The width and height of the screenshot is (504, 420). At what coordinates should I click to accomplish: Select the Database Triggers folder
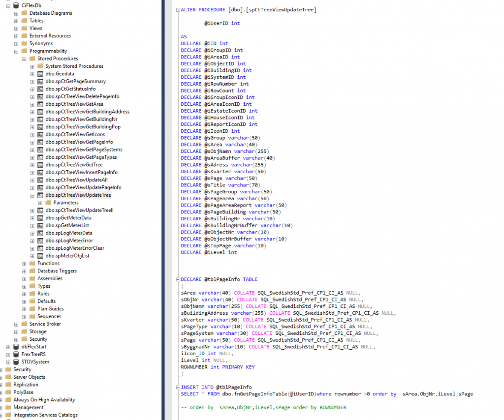tap(57, 271)
